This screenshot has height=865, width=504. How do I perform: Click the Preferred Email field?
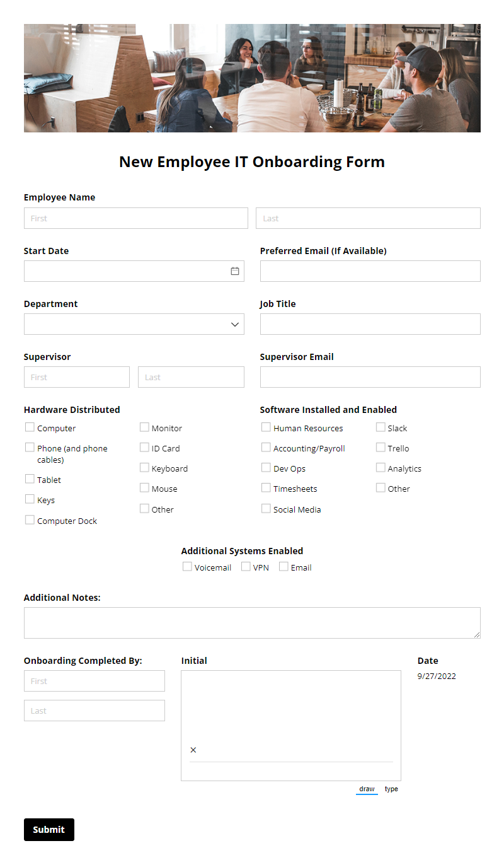click(x=370, y=271)
